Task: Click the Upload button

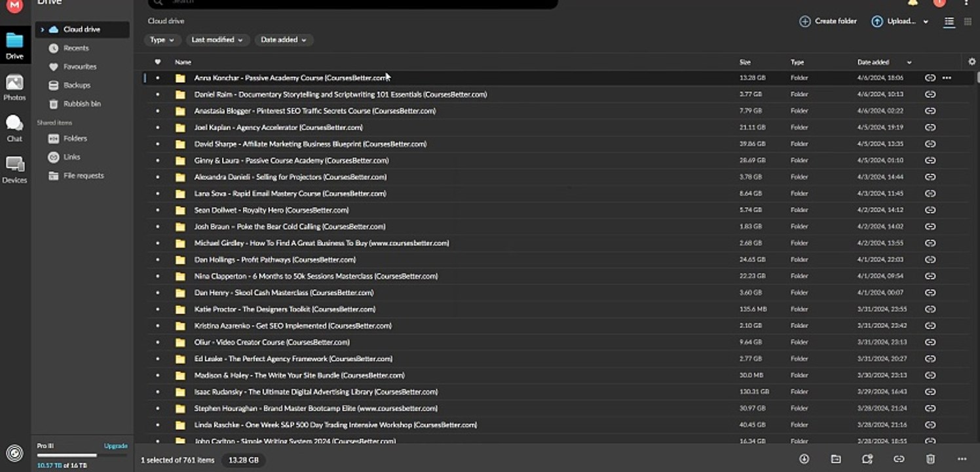Action: click(894, 22)
